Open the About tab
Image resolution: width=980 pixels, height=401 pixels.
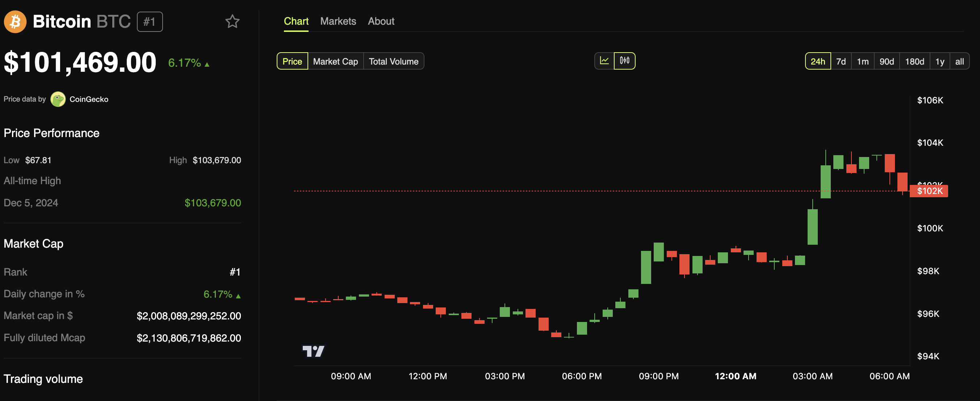pos(381,21)
